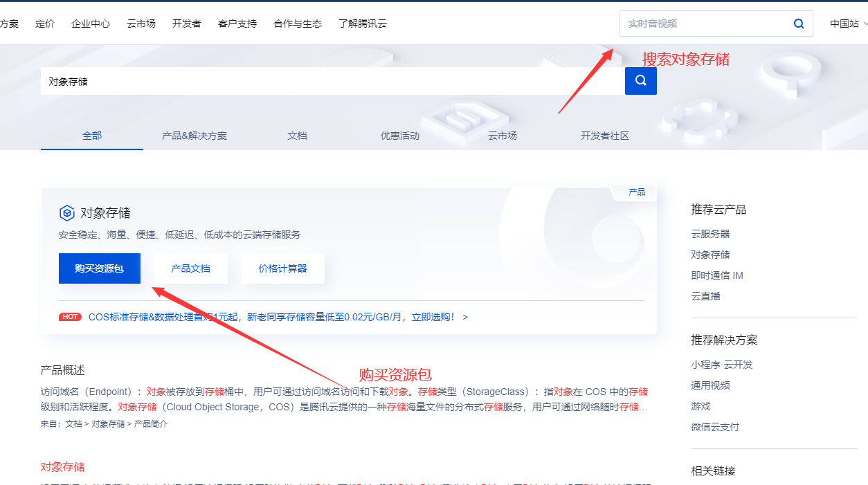Open 云服务器 in recommended products

[710, 234]
